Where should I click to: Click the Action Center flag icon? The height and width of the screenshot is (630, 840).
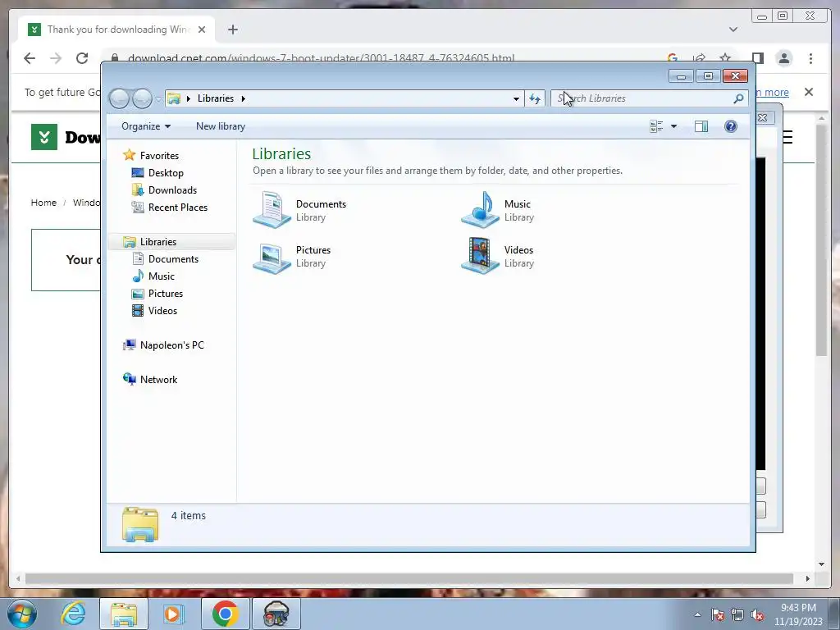[x=718, y=614]
